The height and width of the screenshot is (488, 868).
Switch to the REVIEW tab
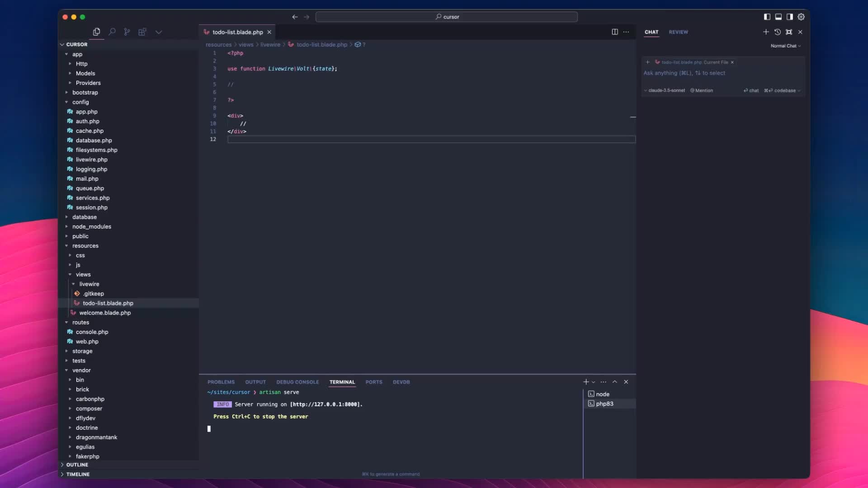(x=678, y=32)
